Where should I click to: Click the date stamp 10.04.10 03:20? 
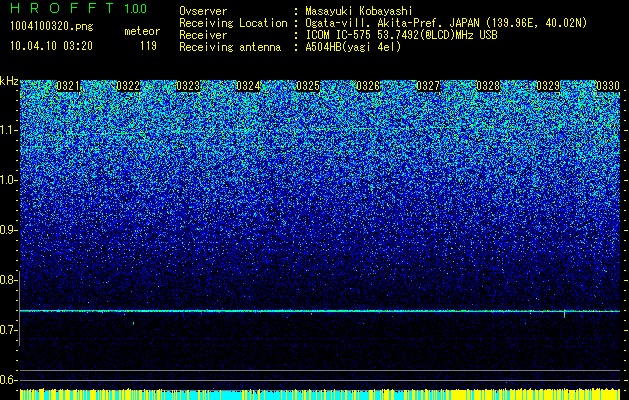(51, 46)
